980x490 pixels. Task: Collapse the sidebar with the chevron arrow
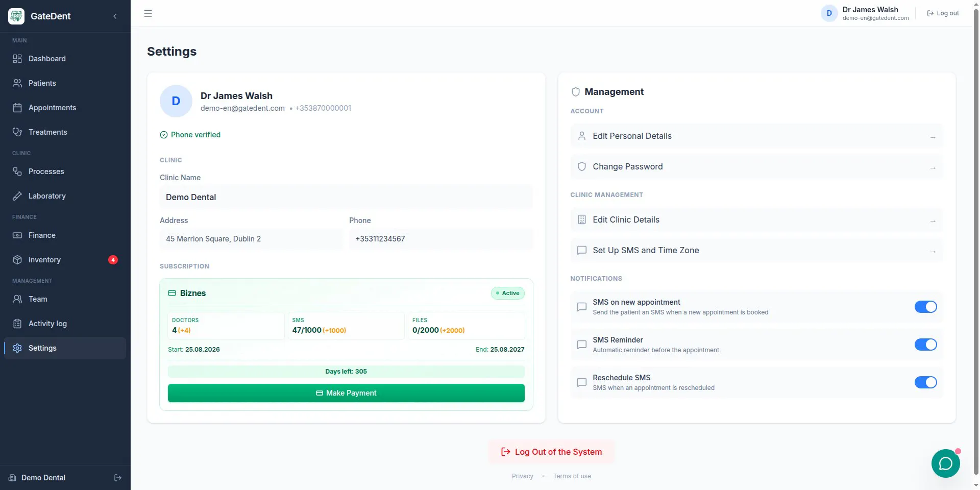coord(115,16)
